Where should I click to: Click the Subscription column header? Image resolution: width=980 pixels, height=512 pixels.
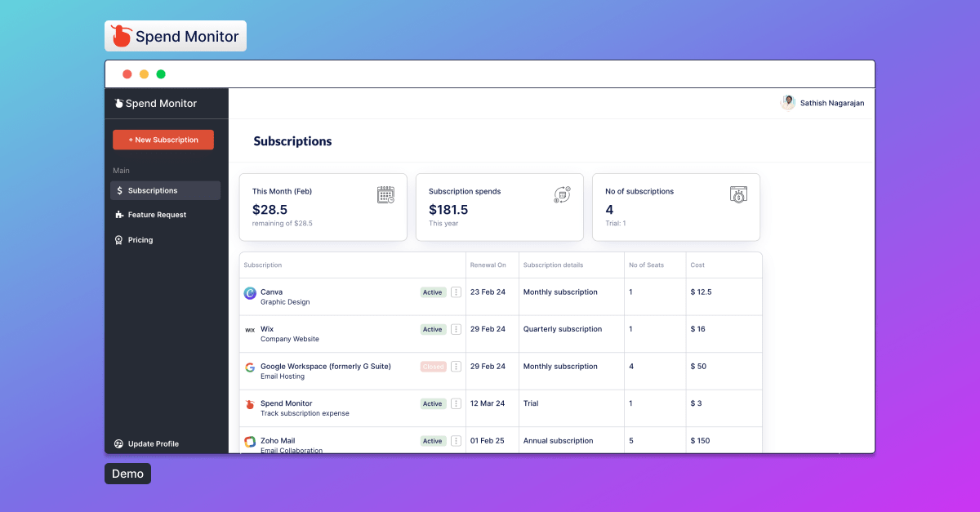click(263, 265)
